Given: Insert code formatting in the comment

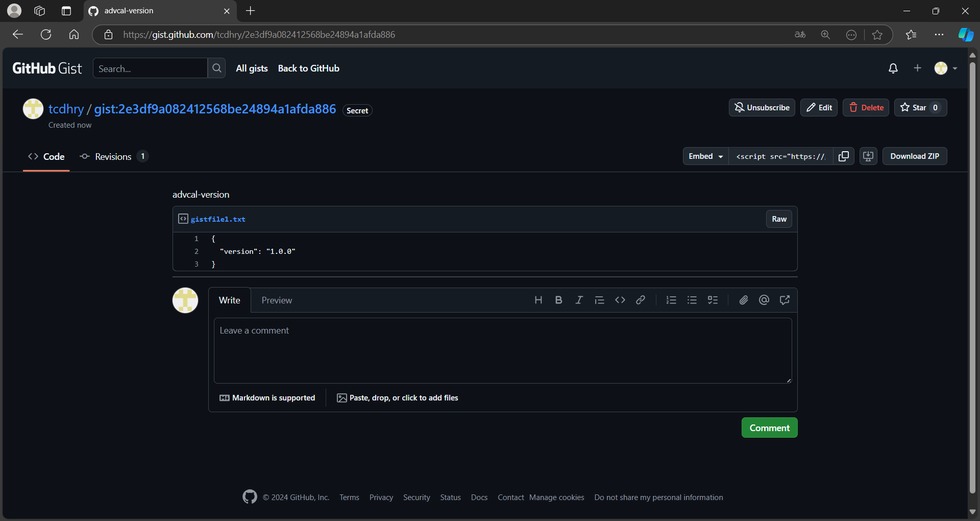Looking at the screenshot, I should [620, 300].
